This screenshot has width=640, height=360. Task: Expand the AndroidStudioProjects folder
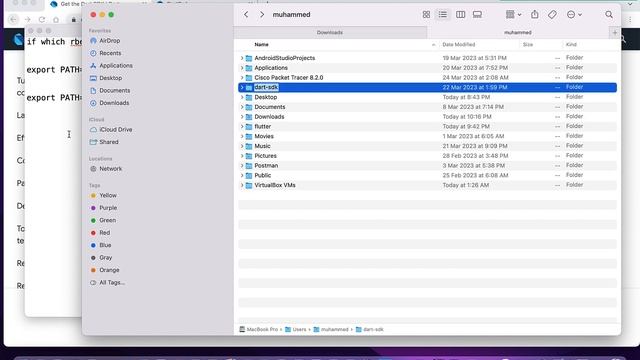pos(242,58)
